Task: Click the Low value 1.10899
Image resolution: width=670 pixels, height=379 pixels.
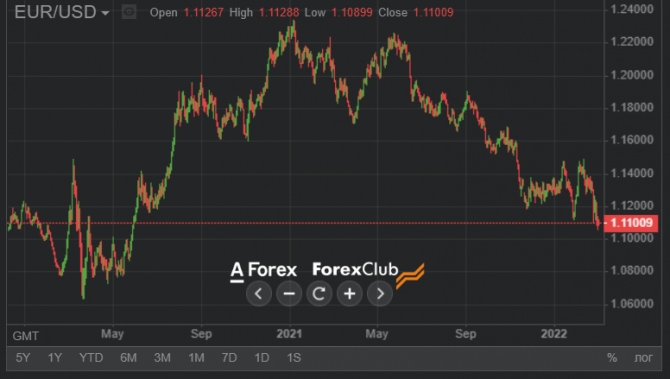Action: pos(352,12)
